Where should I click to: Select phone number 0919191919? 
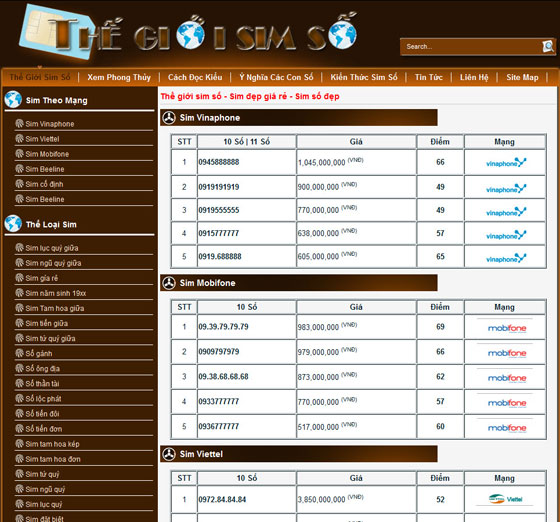click(219, 187)
